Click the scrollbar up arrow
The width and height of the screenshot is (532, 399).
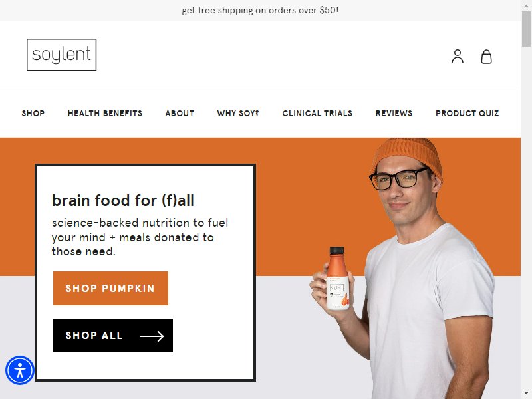527,5
